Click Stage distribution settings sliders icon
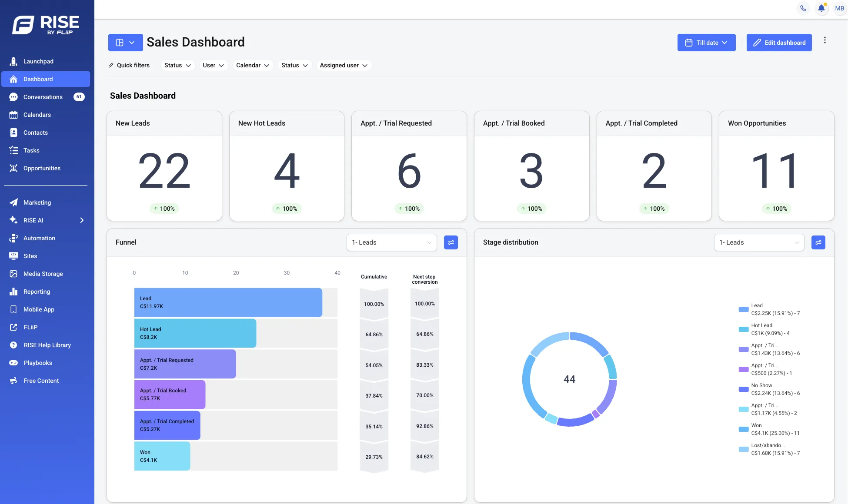 818,242
